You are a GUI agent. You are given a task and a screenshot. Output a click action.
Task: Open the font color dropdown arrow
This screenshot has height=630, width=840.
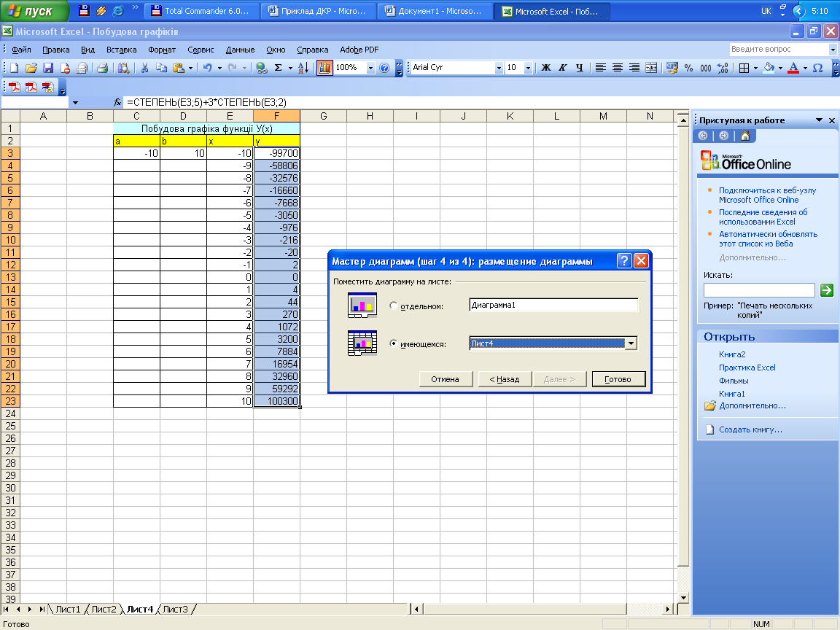click(x=805, y=68)
